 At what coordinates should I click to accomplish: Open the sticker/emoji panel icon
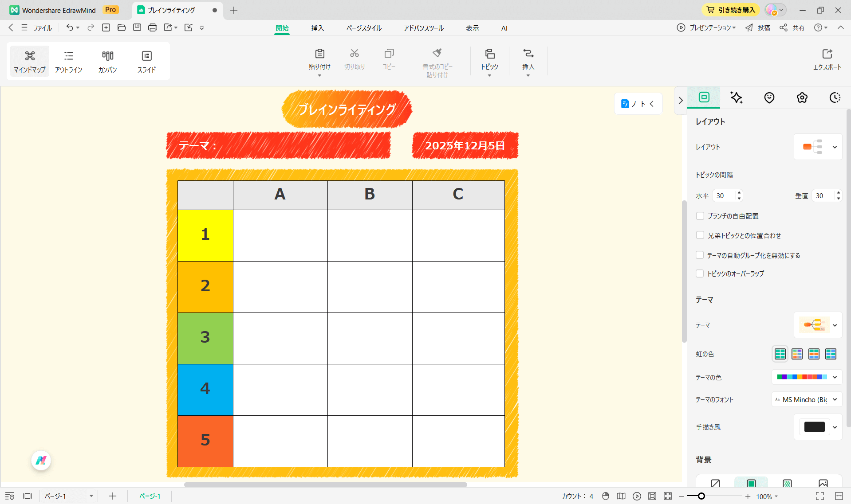pos(769,98)
